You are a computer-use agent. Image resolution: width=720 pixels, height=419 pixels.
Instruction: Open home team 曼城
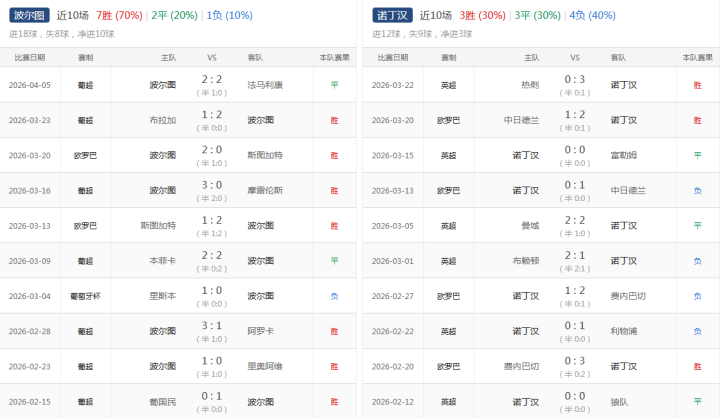[x=530, y=226]
